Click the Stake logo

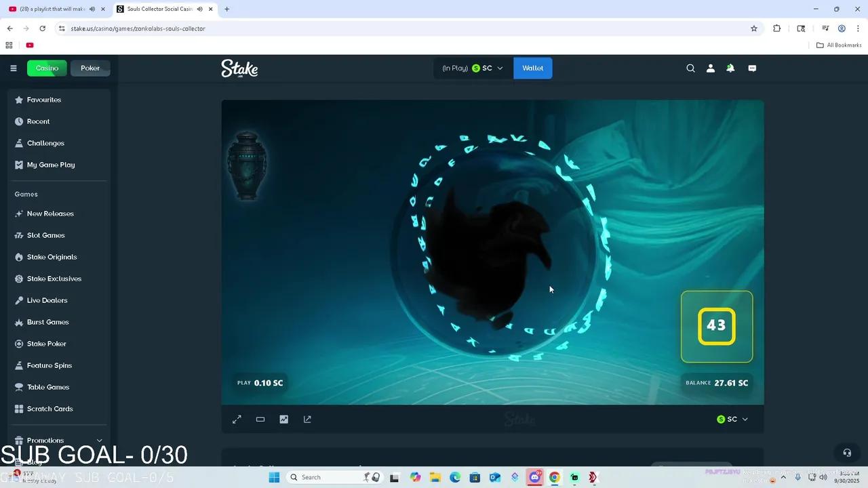click(x=239, y=68)
